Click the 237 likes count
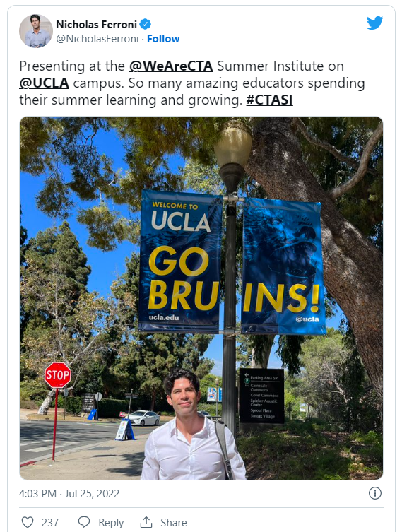Viewport: 402px width, 532px height. tap(50, 523)
